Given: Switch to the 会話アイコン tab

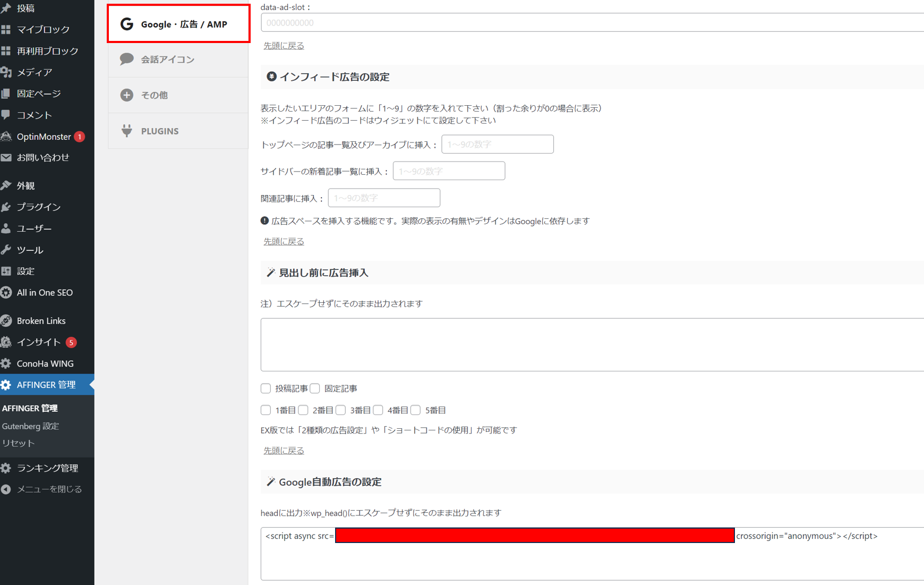Looking at the screenshot, I should tap(178, 59).
